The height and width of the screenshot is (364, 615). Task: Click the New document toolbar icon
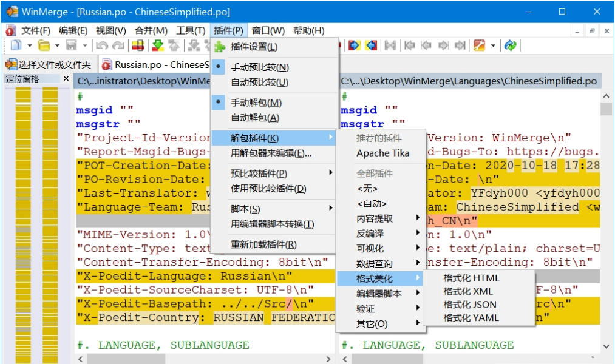(x=16, y=45)
